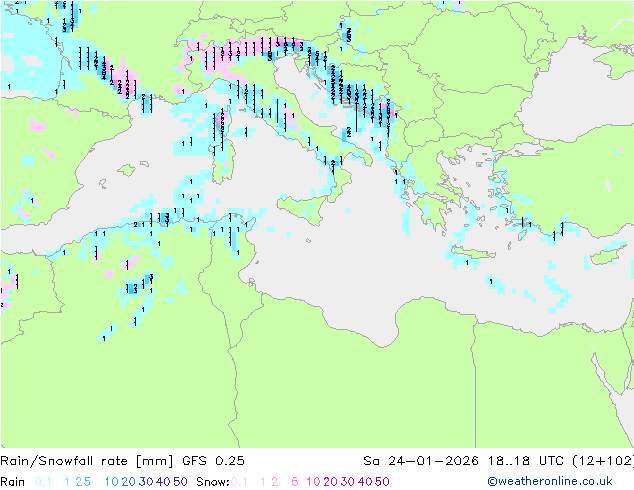The image size is (634, 490).
Task: Click snow legend value 40
Action: (x=365, y=482)
